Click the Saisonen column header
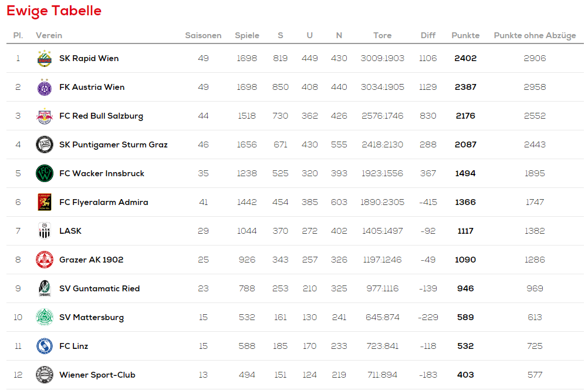588x390 pixels. 203,35
